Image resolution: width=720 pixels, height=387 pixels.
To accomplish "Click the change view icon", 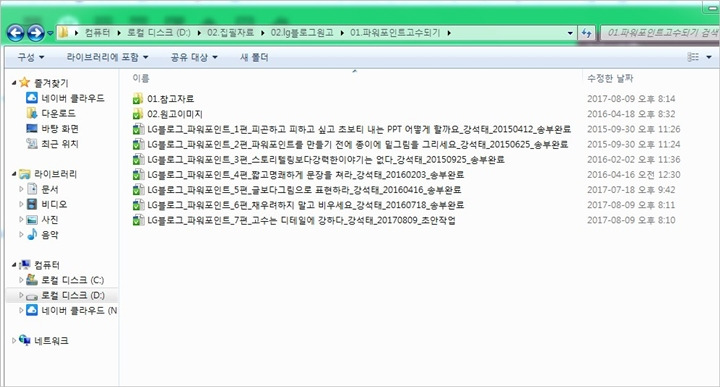I will pyautogui.click(x=693, y=57).
